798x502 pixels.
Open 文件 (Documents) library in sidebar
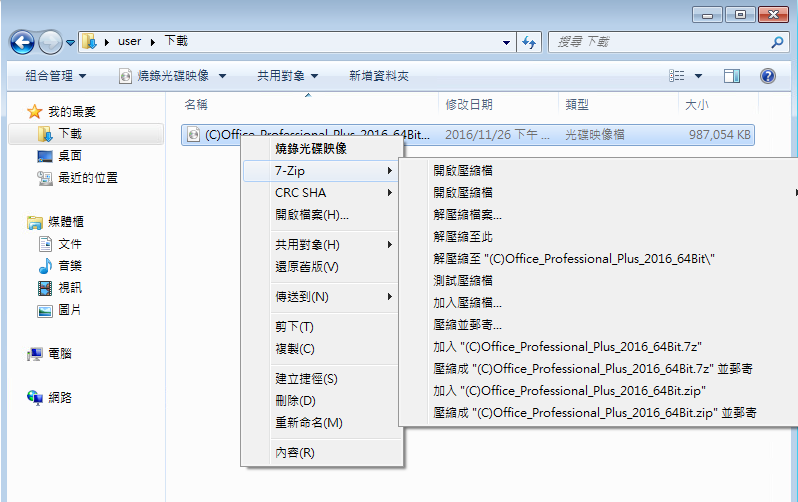click(x=69, y=244)
